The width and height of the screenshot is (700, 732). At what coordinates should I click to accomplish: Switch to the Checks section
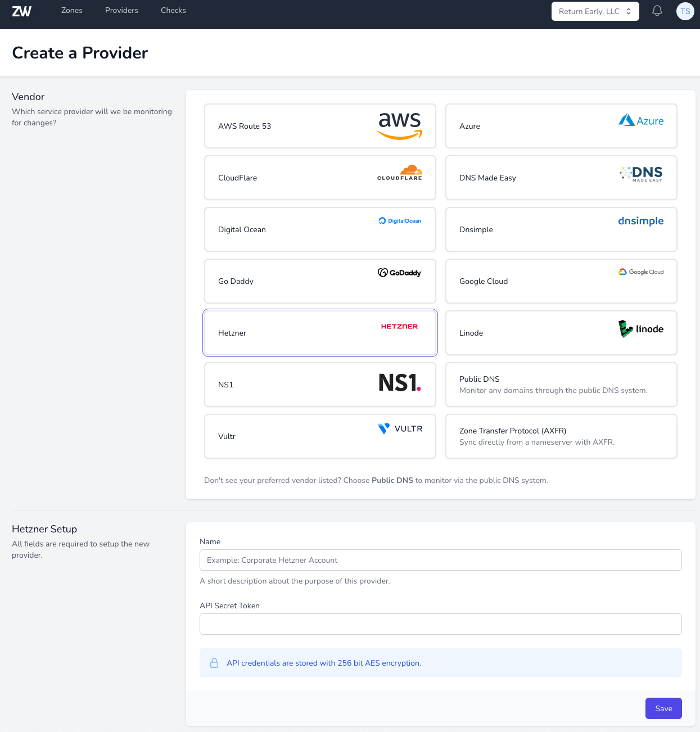pos(173,10)
